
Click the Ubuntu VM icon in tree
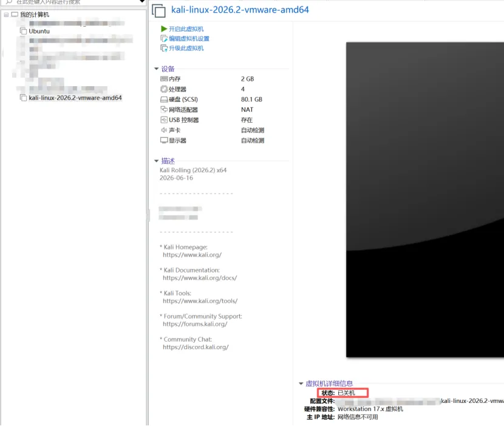[x=24, y=31]
